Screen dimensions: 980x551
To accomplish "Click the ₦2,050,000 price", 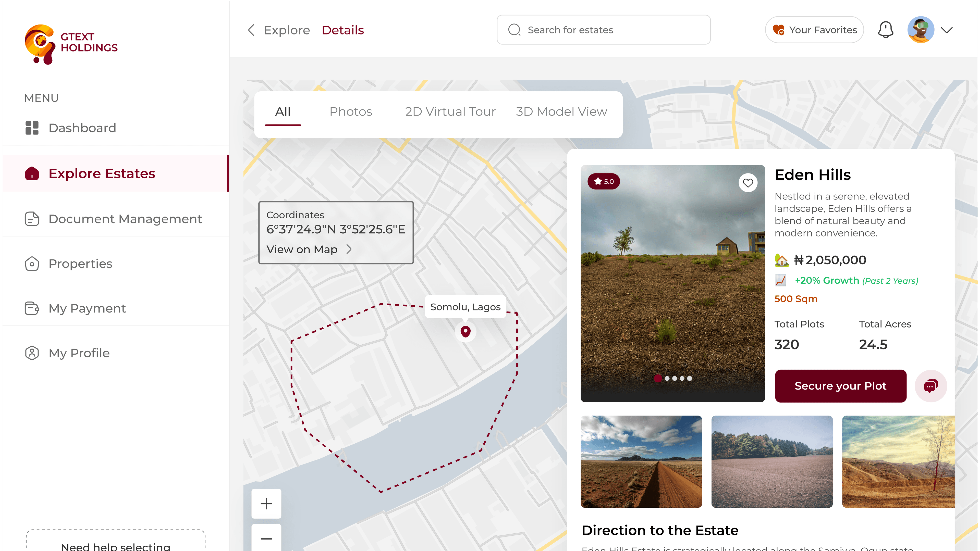I will pyautogui.click(x=830, y=260).
